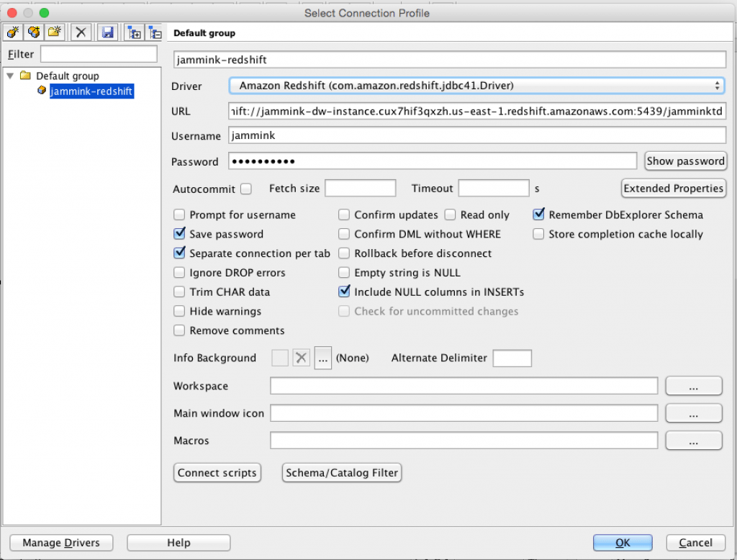Open the Connect scripts dialog

pos(217,472)
